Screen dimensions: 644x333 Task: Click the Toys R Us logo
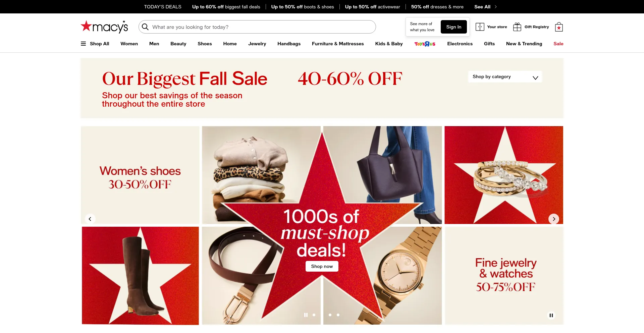tap(425, 44)
